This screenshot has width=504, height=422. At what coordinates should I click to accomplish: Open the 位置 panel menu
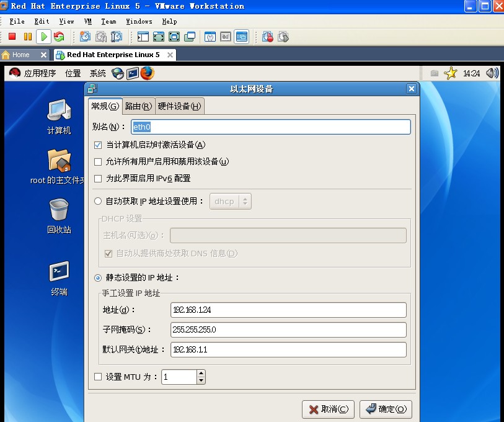(73, 73)
